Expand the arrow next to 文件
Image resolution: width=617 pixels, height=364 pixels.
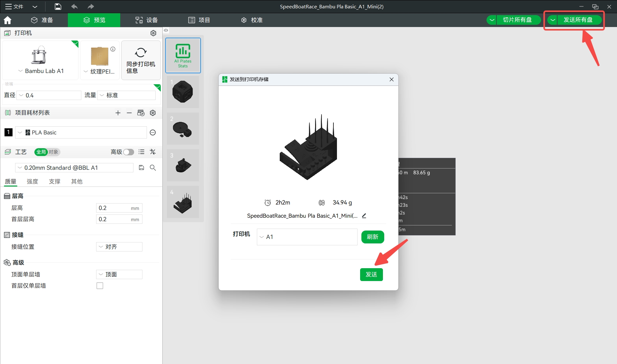coord(35,6)
